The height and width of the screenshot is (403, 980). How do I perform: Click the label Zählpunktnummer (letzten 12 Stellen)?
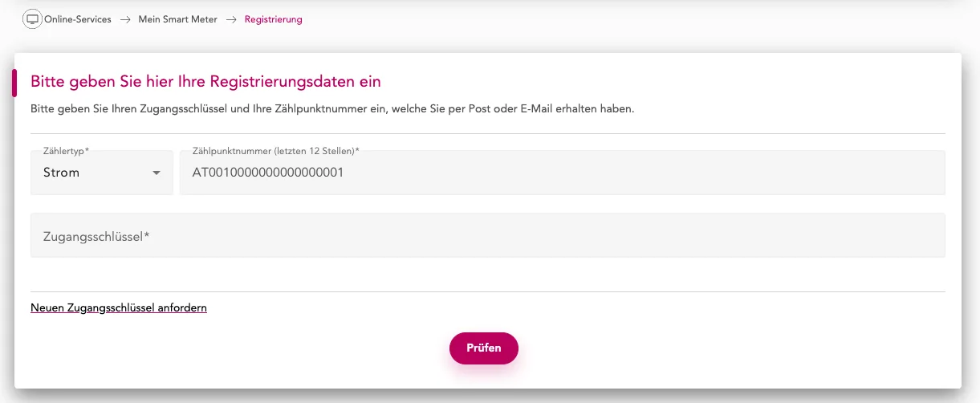click(x=275, y=151)
